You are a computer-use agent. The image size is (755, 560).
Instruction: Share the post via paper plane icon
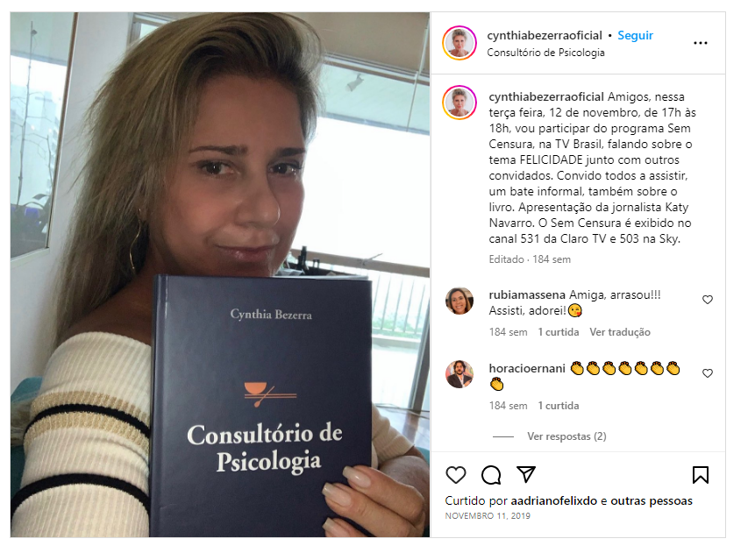[526, 474]
